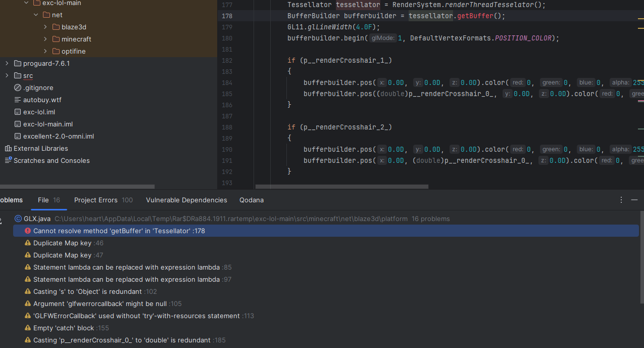Select 'Cannot resolve method getBuffer' error

click(x=326, y=231)
